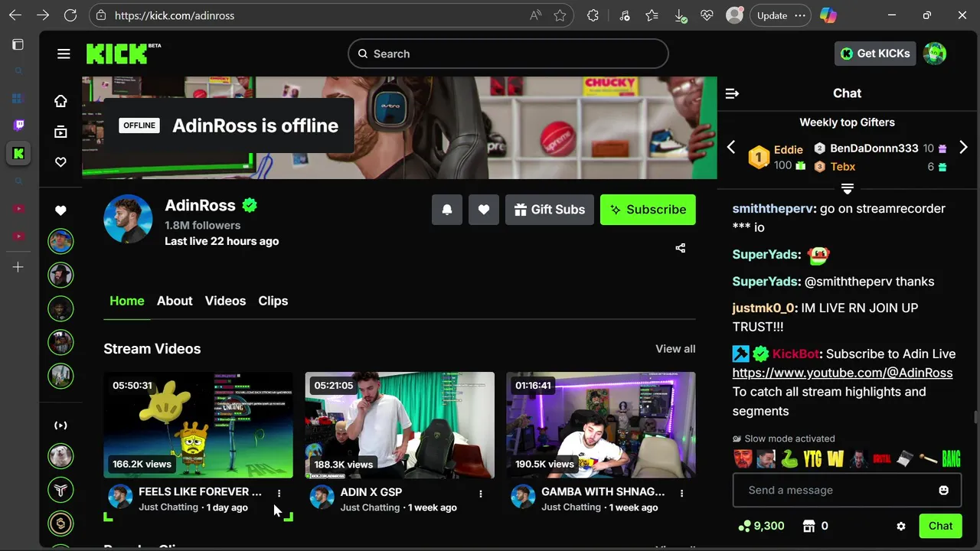The height and width of the screenshot is (551, 980).
Task: Click the green Subscribe button
Action: pyautogui.click(x=648, y=210)
